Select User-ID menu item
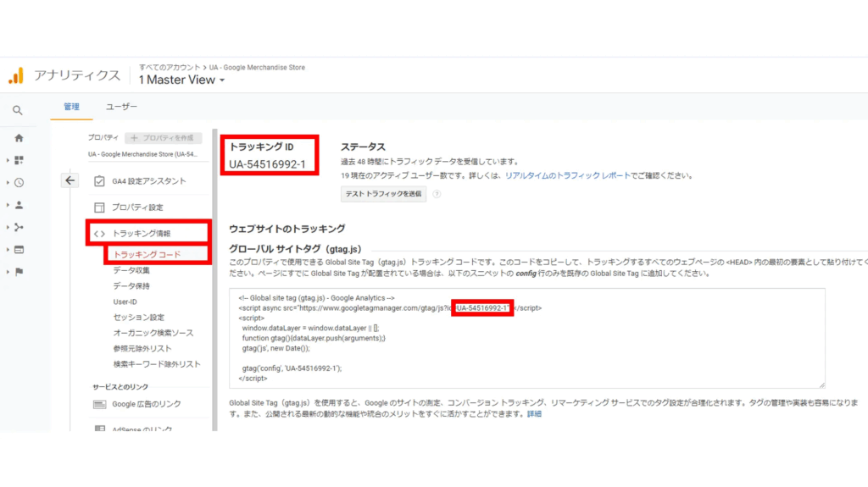868x487 pixels. pyautogui.click(x=125, y=302)
